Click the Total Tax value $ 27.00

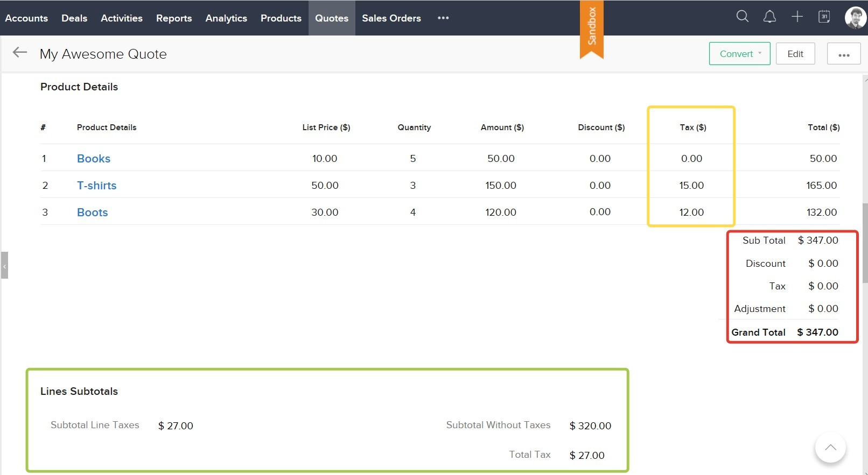point(587,456)
